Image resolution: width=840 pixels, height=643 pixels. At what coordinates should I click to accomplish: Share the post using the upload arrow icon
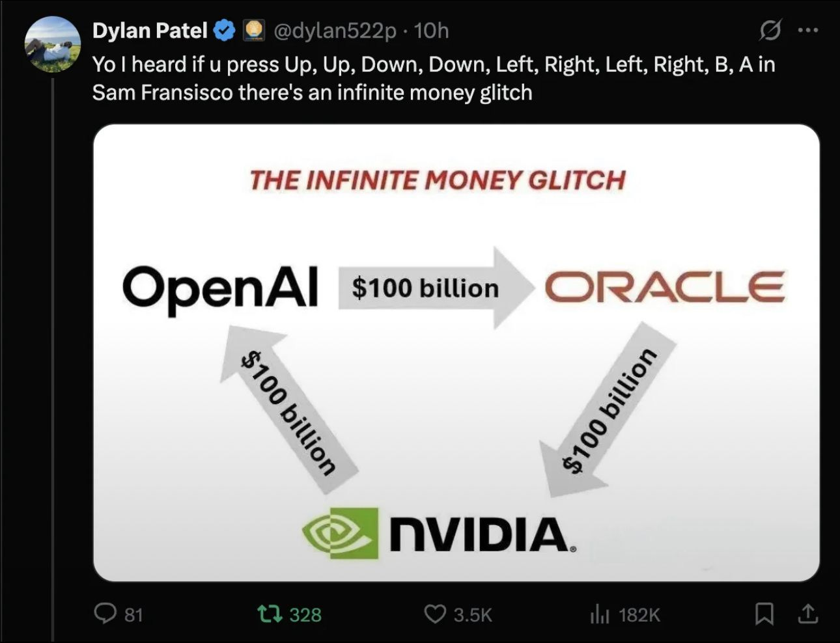pos(807,613)
